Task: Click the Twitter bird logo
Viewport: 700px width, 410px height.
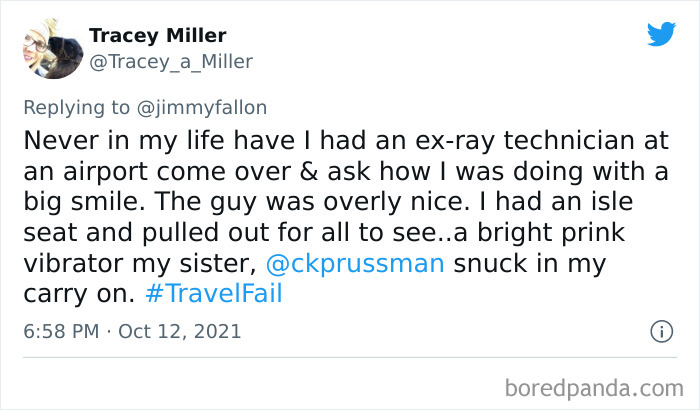Action: point(660,35)
